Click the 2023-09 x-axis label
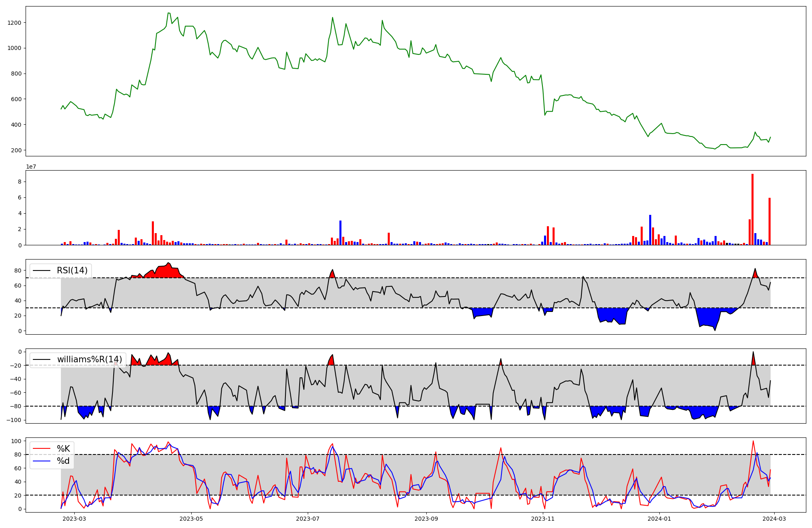Screen dimensions: 812x528 coord(426,519)
